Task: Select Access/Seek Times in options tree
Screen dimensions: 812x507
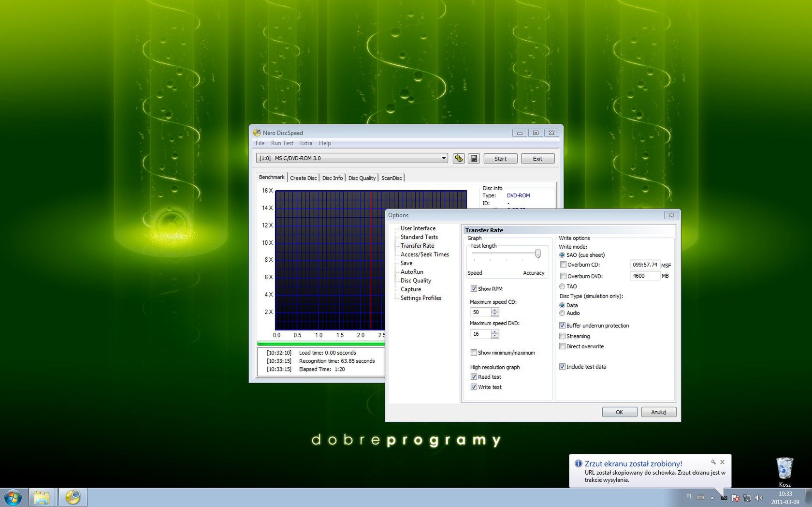Action: [424, 254]
